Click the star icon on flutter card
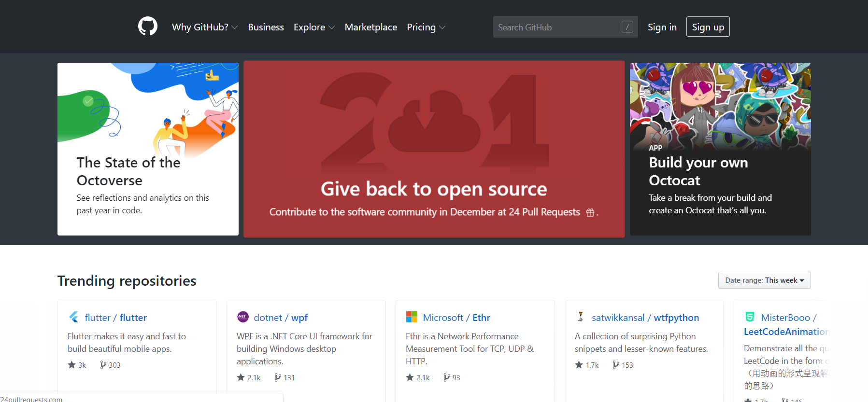The height and width of the screenshot is (402, 868). (x=72, y=365)
